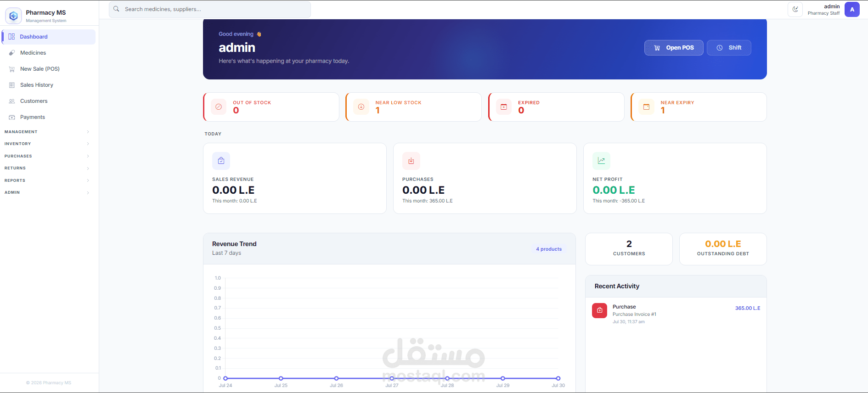
Task: Click the Purchases download bag icon
Action: [411, 161]
